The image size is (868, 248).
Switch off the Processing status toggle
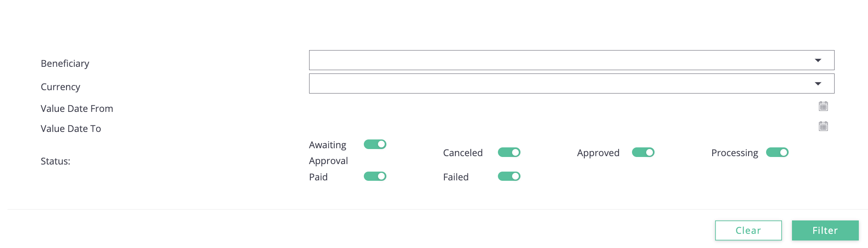click(777, 152)
